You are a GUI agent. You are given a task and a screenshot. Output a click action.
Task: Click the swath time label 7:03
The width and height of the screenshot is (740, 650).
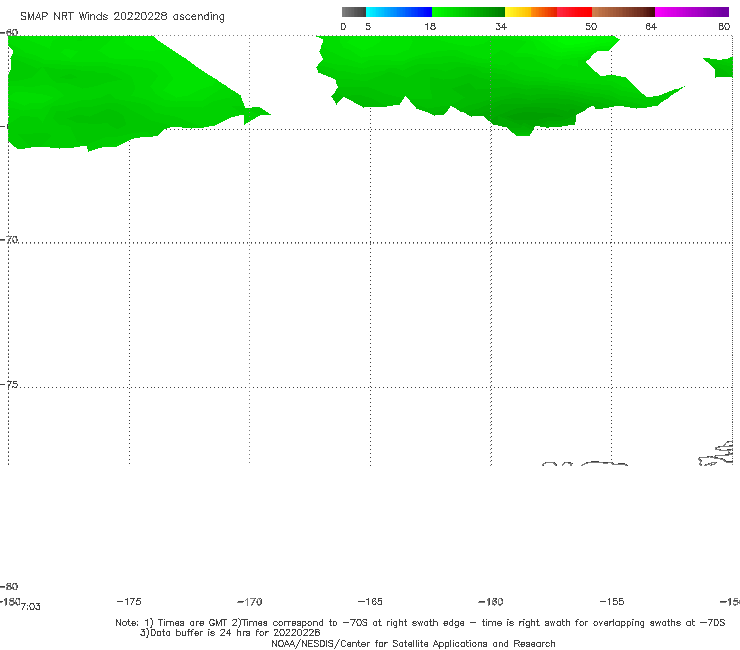[31, 607]
